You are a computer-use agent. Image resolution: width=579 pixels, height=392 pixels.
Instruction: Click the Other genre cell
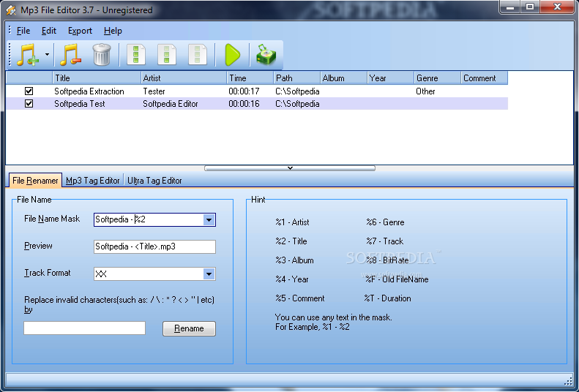click(425, 91)
